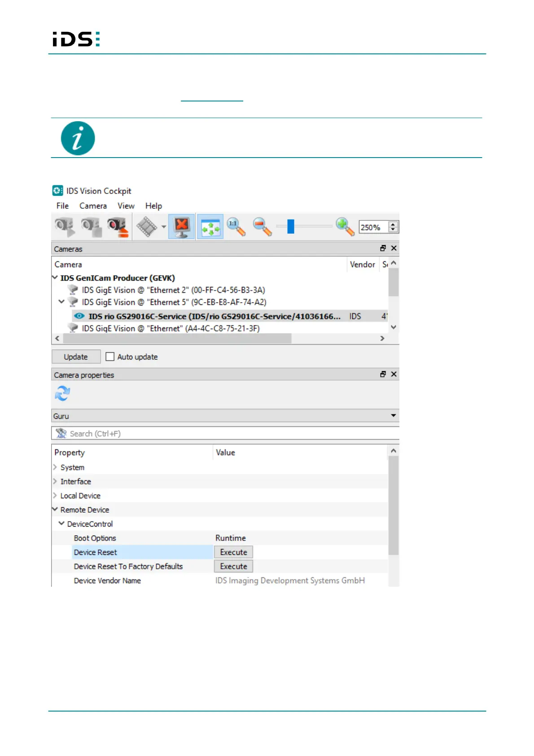
Task: Click the search ABC binoculars icon
Action: pyautogui.click(x=61, y=433)
